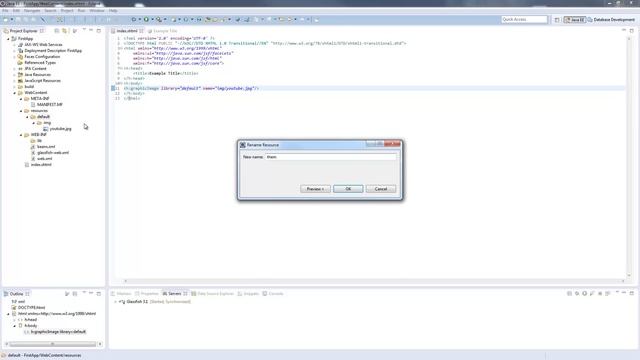Collapse the html node in Outline
This screenshot has height=360, width=640.
click(x=8, y=314)
